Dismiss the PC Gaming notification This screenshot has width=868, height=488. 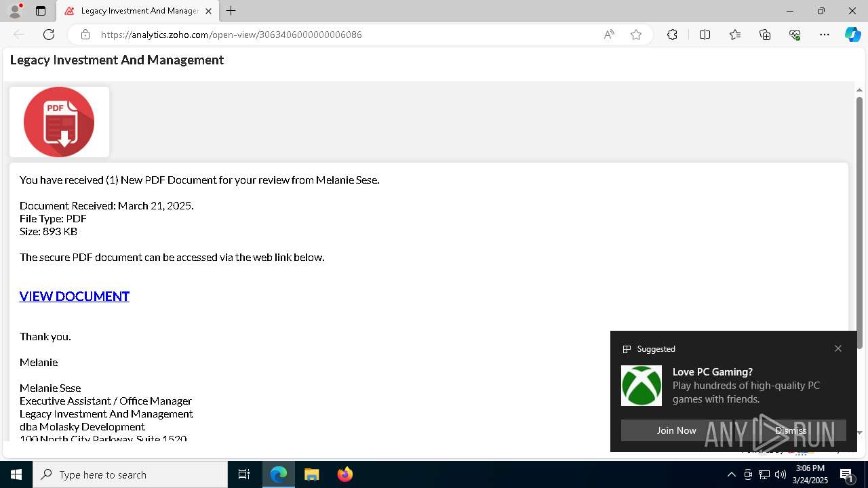click(791, 430)
